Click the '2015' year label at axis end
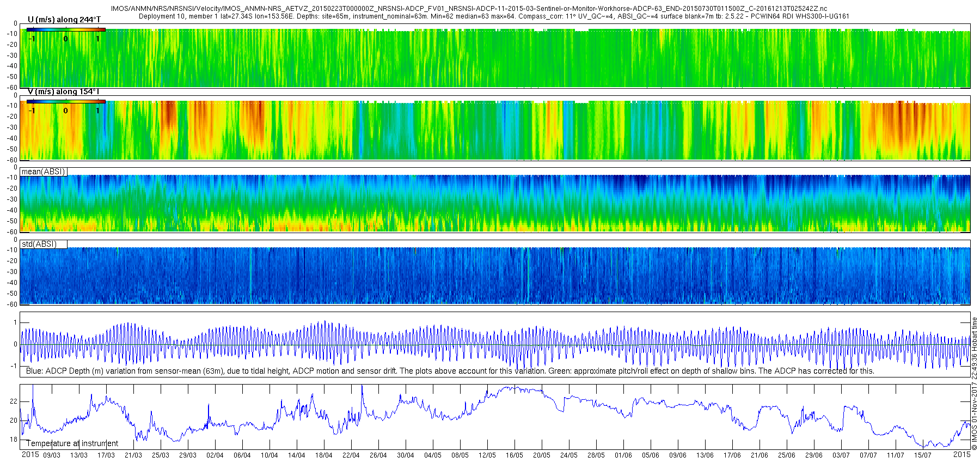The width and height of the screenshot is (980, 463). tap(962, 454)
